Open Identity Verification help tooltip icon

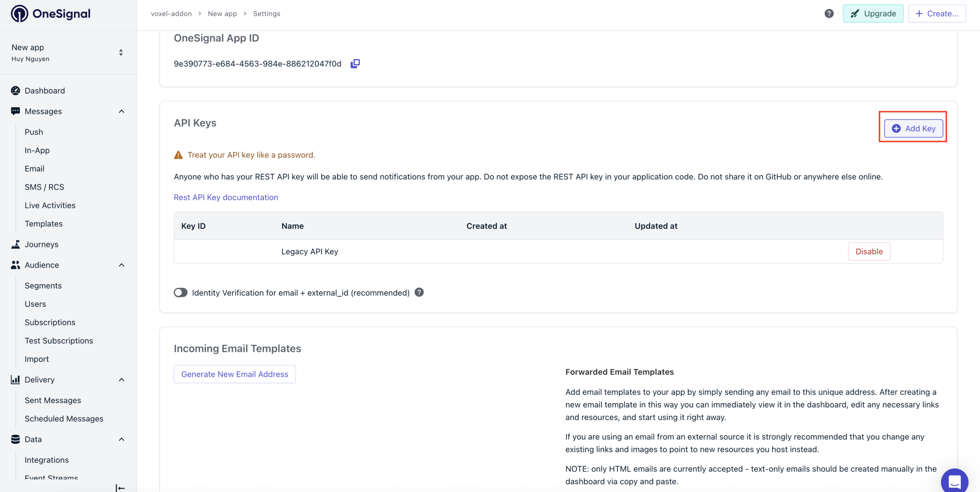click(x=419, y=293)
